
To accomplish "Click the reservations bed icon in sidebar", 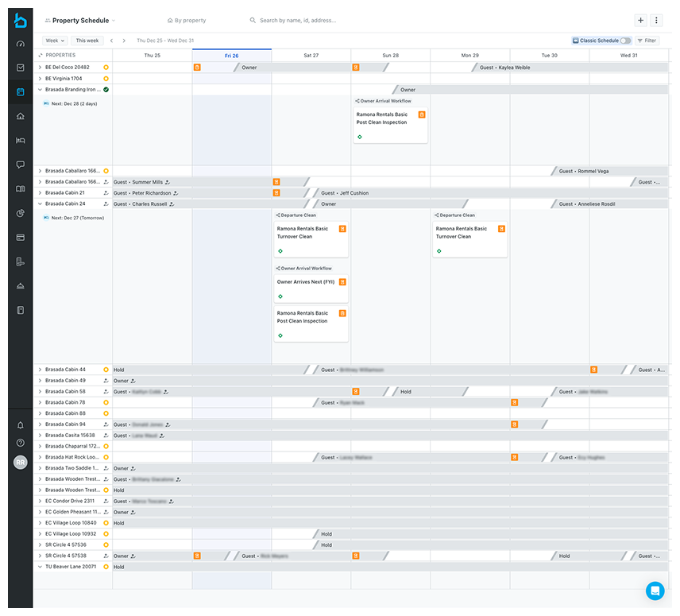I will (x=21, y=141).
